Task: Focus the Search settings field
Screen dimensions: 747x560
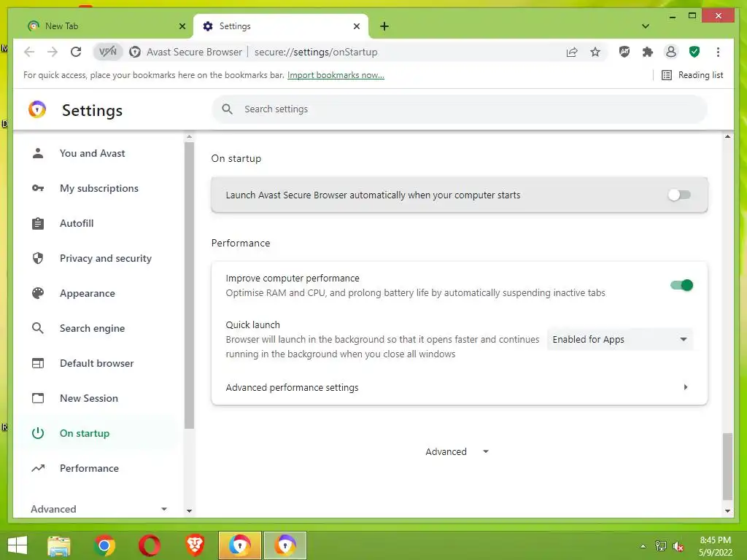Action: pyautogui.click(x=460, y=109)
